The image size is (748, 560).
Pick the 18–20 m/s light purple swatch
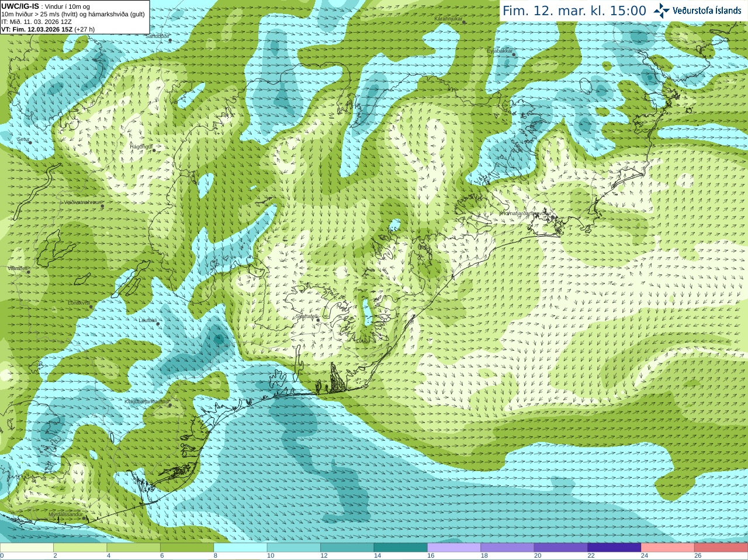pyautogui.click(x=508, y=548)
